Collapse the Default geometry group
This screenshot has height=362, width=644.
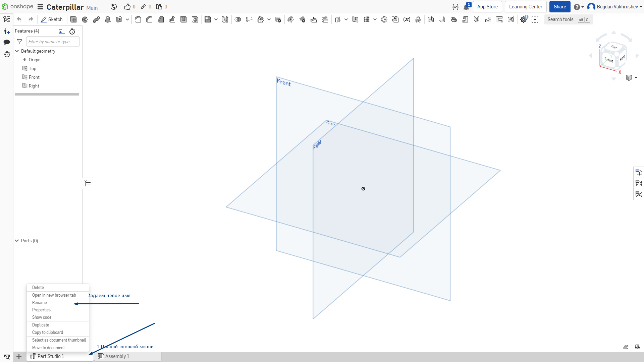pyautogui.click(x=17, y=51)
